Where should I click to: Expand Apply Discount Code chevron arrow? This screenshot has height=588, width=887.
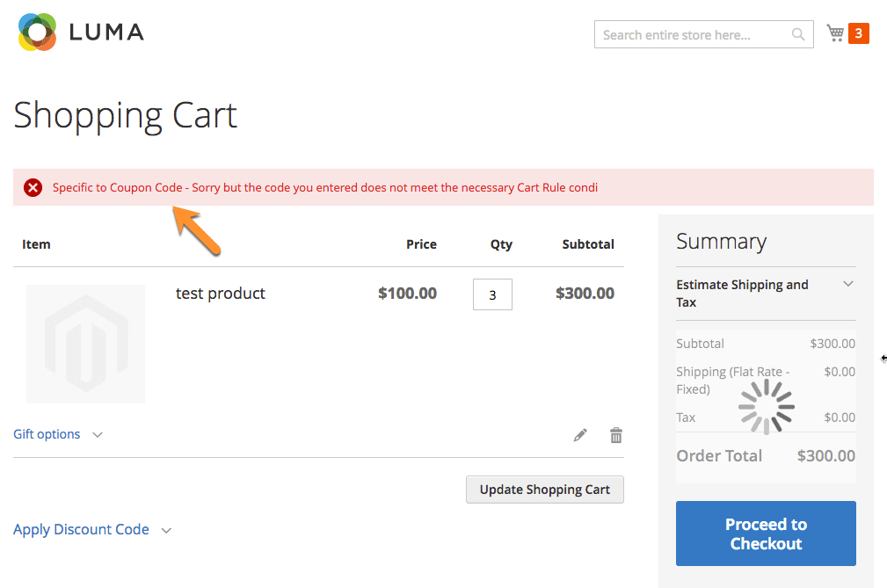point(166,530)
